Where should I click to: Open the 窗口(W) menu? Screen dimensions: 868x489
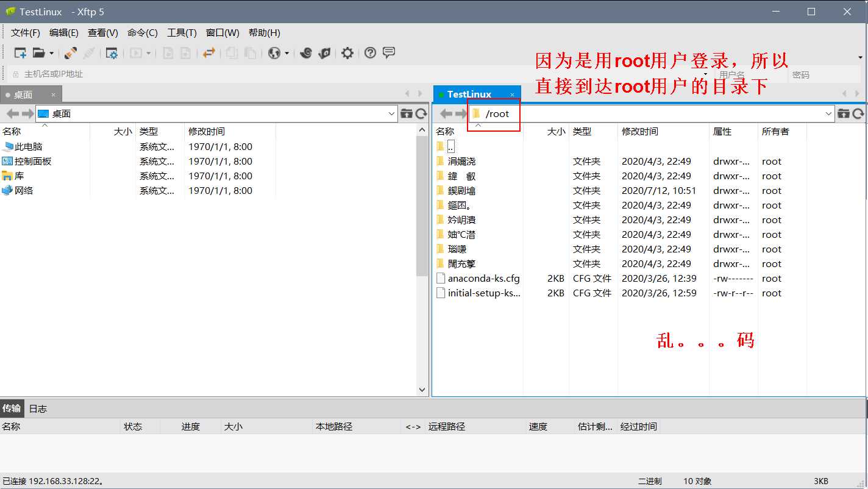click(222, 33)
